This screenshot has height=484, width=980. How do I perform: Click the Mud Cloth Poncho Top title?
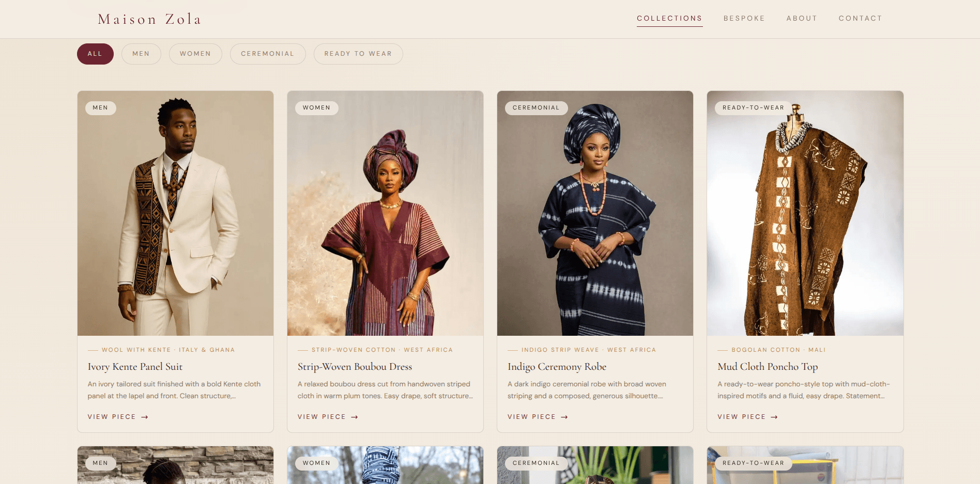pos(768,367)
